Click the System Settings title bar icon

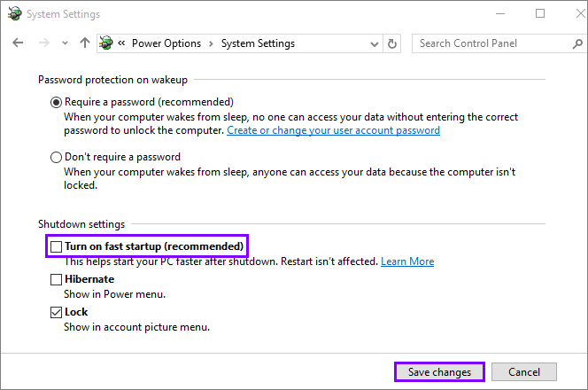[13, 14]
